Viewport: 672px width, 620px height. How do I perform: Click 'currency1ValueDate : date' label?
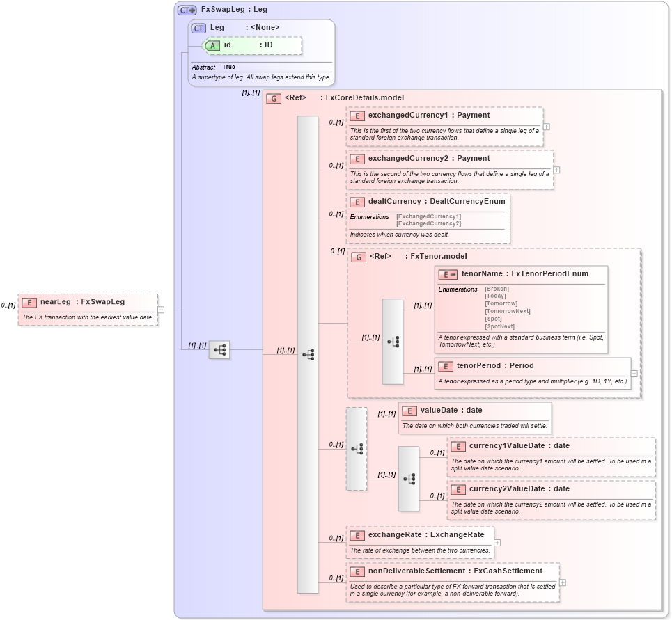point(519,446)
